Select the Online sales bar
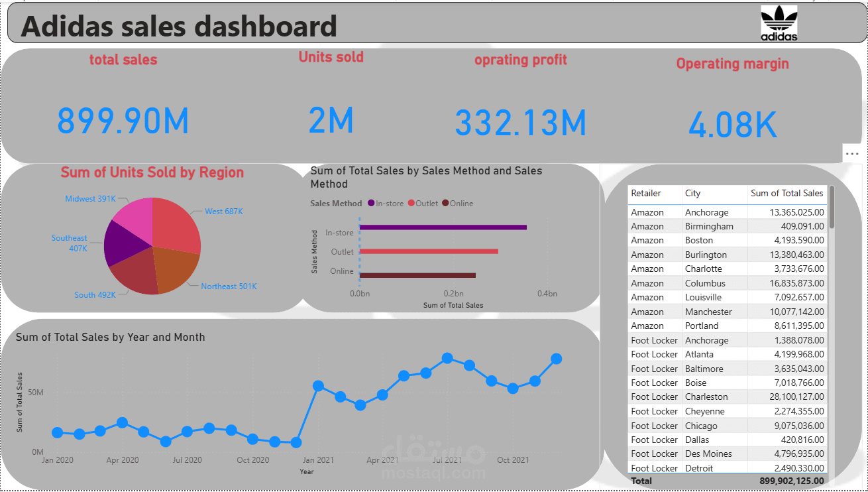The image size is (868, 492). pos(417,275)
